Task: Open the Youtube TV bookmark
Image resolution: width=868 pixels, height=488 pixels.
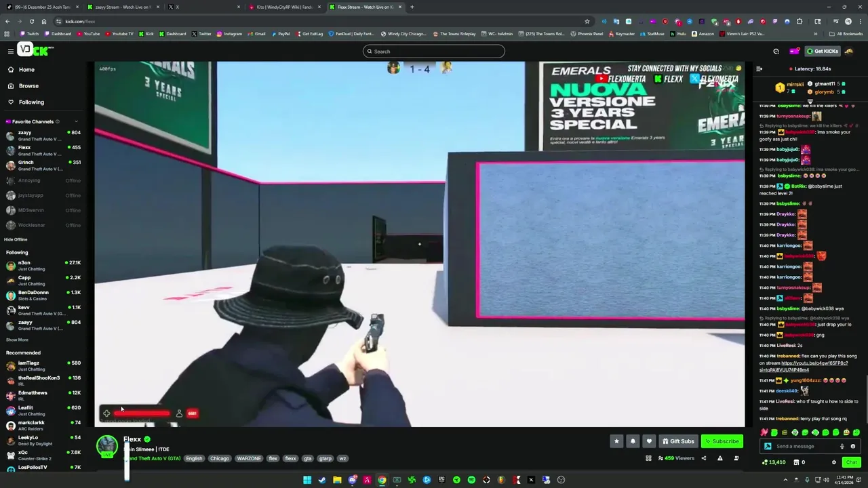Action: click(x=119, y=33)
